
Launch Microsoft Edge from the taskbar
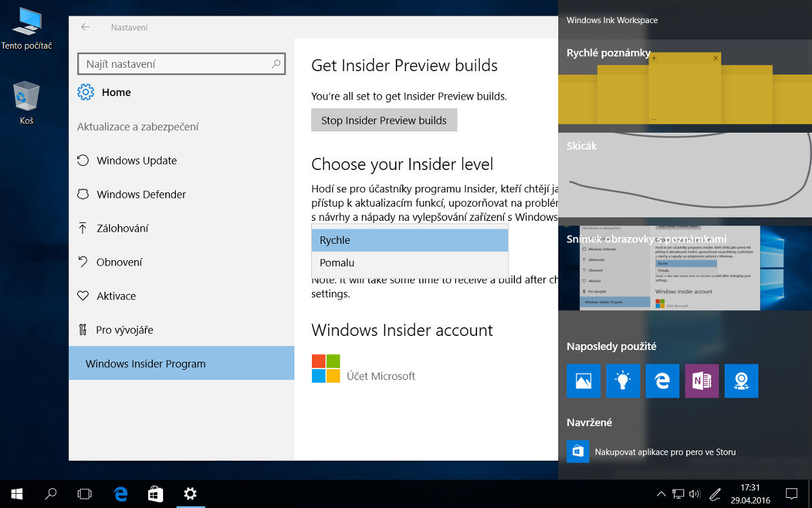pyautogui.click(x=121, y=494)
